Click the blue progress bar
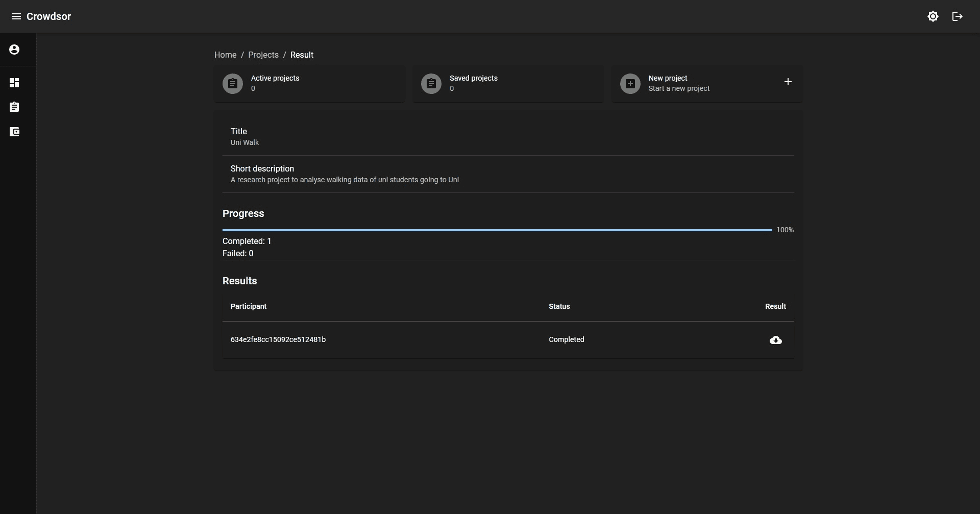The width and height of the screenshot is (980, 514). pos(497,230)
